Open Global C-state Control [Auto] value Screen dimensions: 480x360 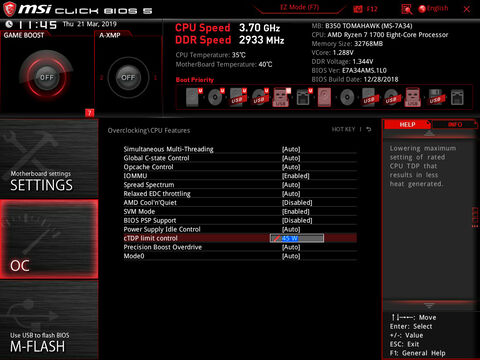point(291,158)
